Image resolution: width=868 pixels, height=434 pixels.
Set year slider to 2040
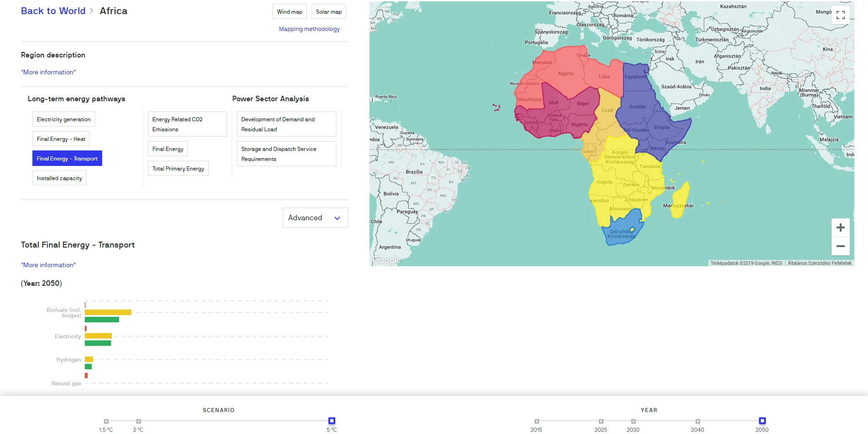[697, 421]
